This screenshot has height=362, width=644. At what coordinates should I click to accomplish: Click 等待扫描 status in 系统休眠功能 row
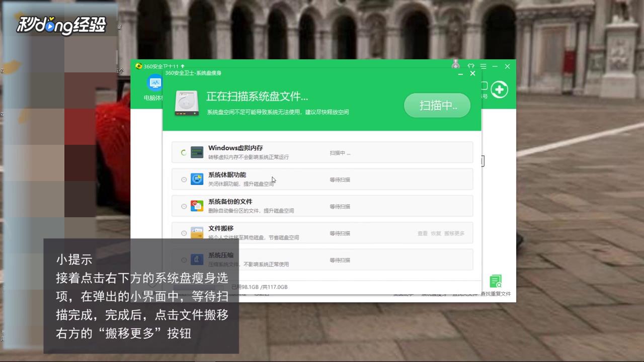(x=340, y=179)
